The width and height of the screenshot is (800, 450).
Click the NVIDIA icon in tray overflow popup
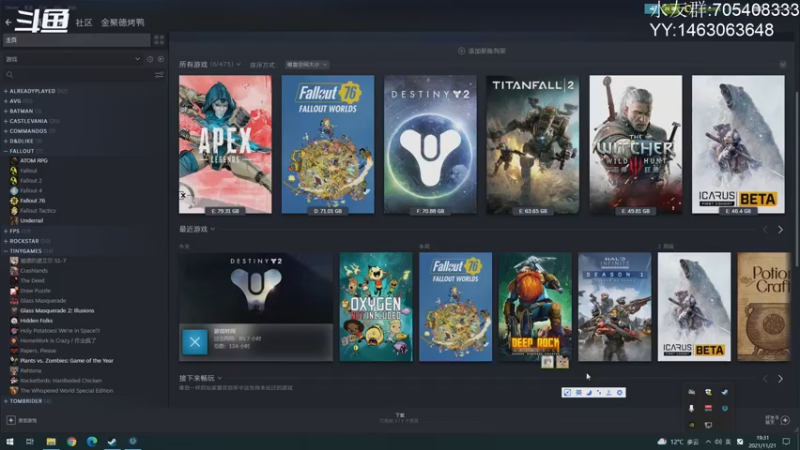[x=691, y=424]
